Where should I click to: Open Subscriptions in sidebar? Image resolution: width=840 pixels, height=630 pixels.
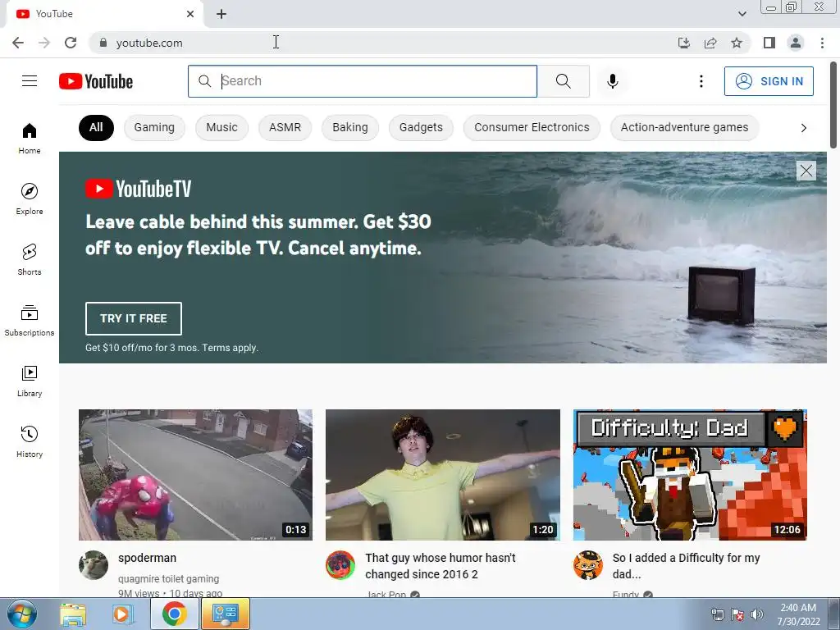click(30, 320)
